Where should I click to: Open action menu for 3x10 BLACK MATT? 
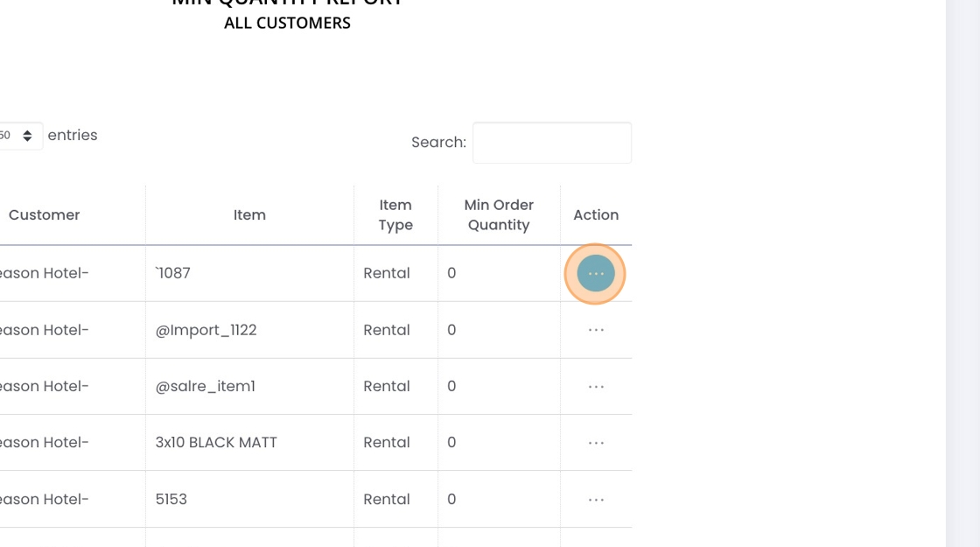[x=596, y=443]
